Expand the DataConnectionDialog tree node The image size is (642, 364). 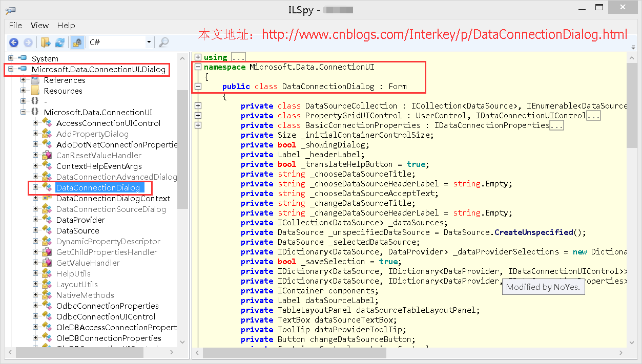[35, 187]
